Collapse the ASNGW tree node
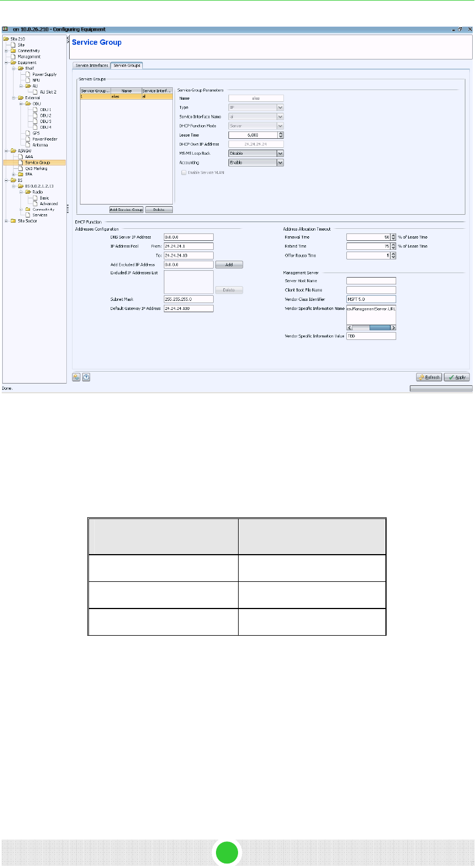The height and width of the screenshot is (868, 475). (x=6, y=151)
